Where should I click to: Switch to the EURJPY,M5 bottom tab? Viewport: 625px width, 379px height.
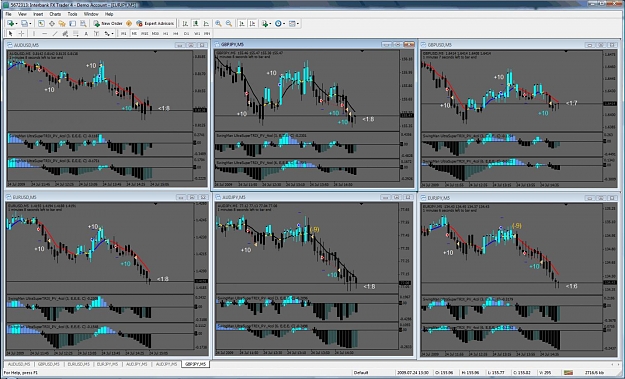[107, 364]
